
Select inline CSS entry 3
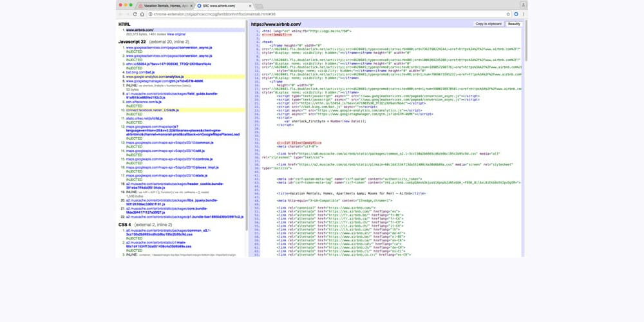click(181, 254)
